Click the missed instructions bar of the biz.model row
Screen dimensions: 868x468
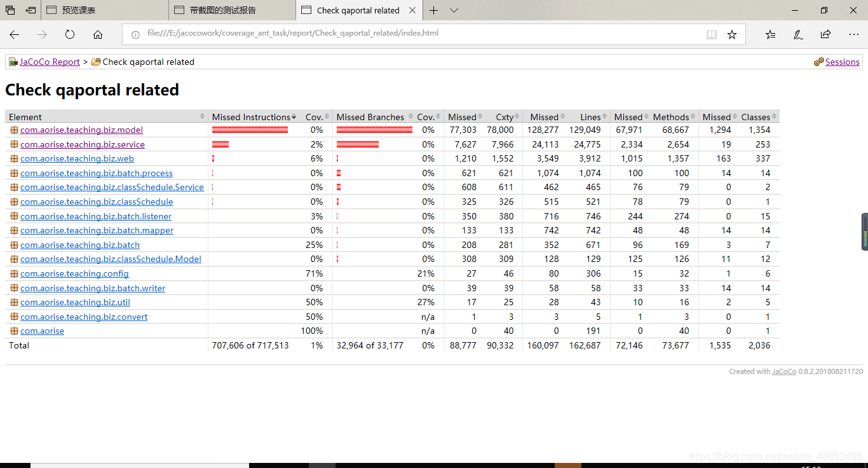tap(250, 130)
